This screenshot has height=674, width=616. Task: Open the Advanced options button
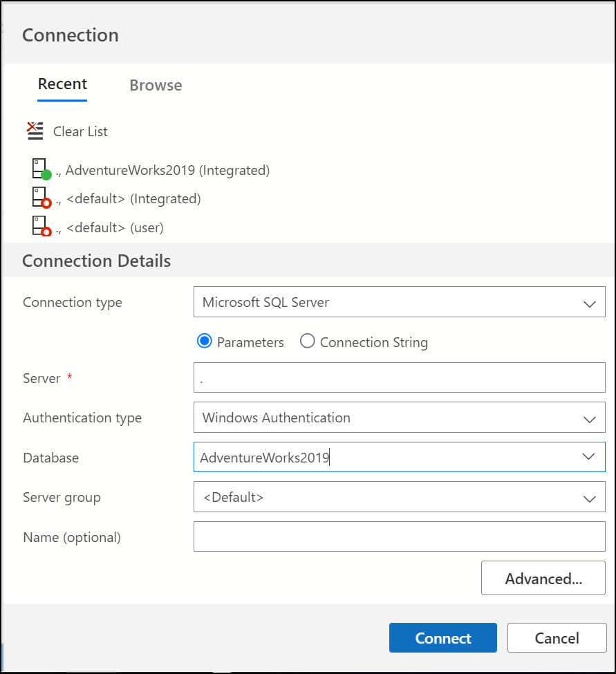point(543,579)
